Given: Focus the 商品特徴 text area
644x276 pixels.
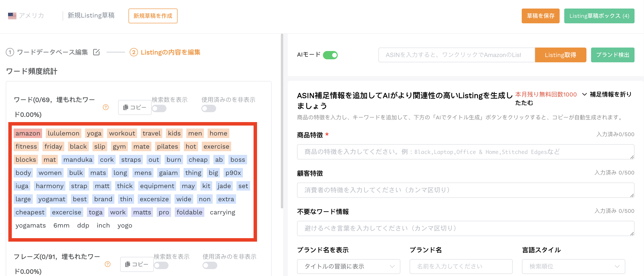Looking at the screenshot, I should pos(466,152).
